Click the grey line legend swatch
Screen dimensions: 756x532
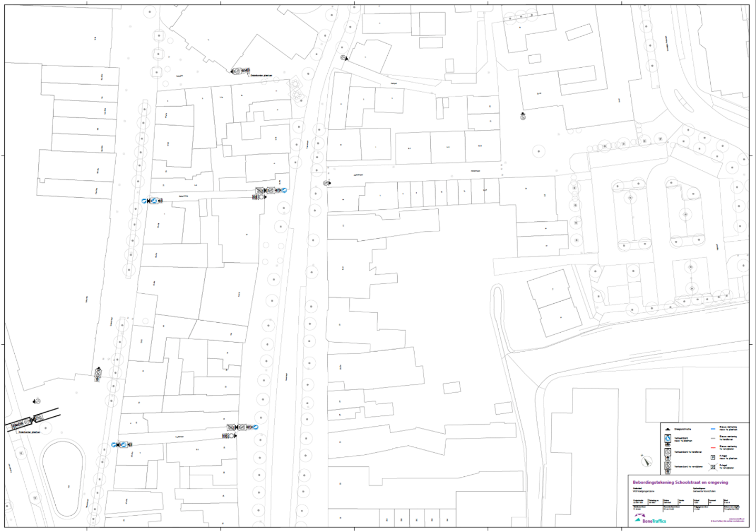coord(713,438)
